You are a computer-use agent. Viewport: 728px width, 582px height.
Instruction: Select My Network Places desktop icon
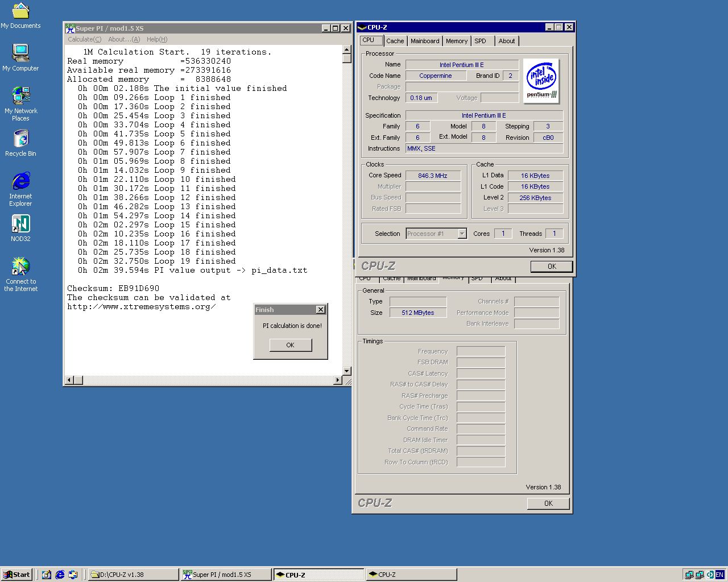click(x=20, y=103)
